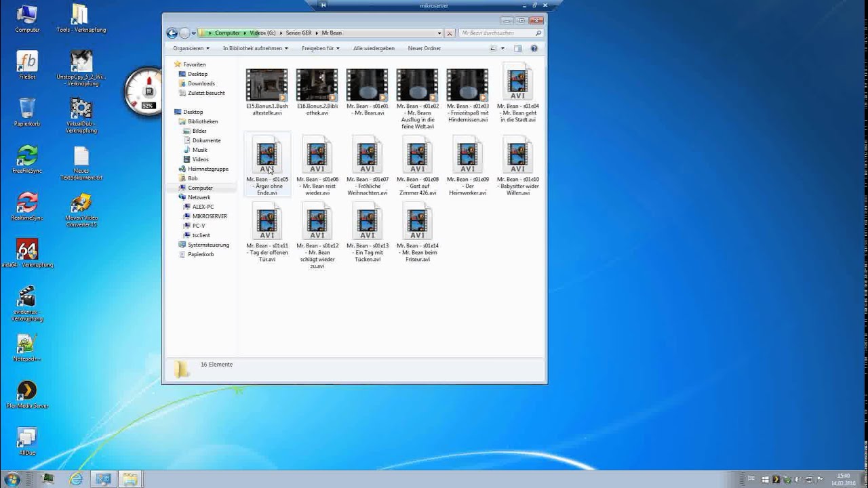Select Plex Media Server desktop icon

[27, 394]
